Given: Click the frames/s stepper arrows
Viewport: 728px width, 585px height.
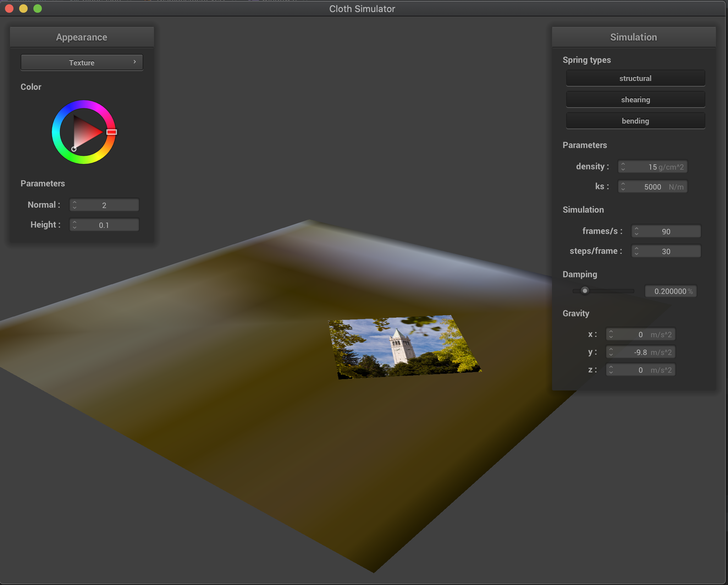Looking at the screenshot, I should [636, 231].
